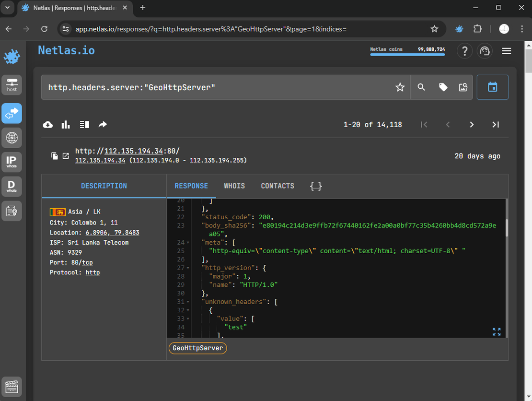
Task: Expand the response JSON to fullscreen
Action: (x=497, y=331)
